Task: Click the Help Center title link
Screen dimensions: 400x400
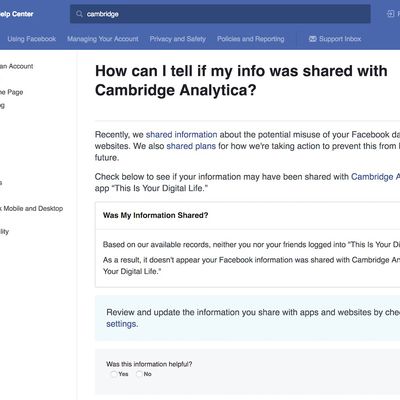Action: tap(17, 14)
